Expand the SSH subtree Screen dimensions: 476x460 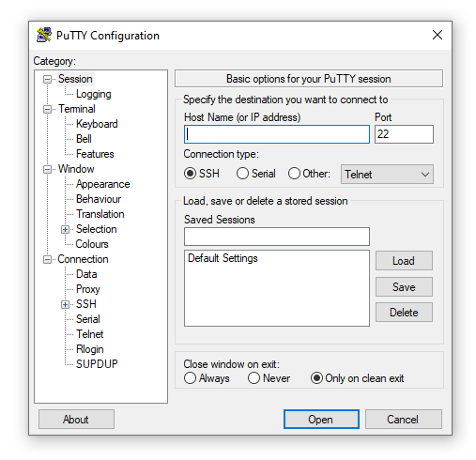(x=65, y=304)
